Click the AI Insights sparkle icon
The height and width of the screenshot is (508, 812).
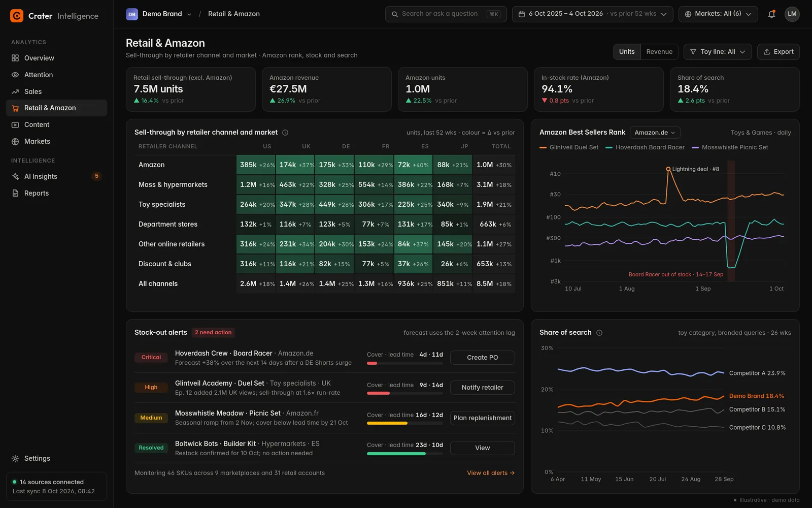pyautogui.click(x=15, y=176)
